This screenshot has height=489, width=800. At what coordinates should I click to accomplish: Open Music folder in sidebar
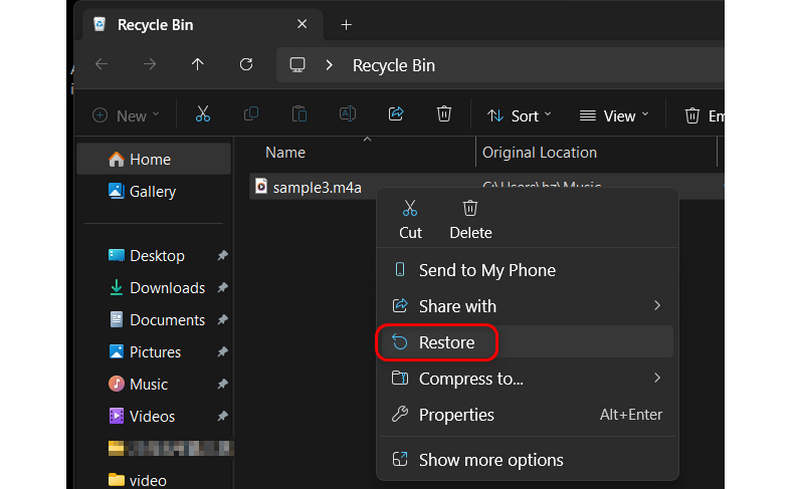point(148,384)
